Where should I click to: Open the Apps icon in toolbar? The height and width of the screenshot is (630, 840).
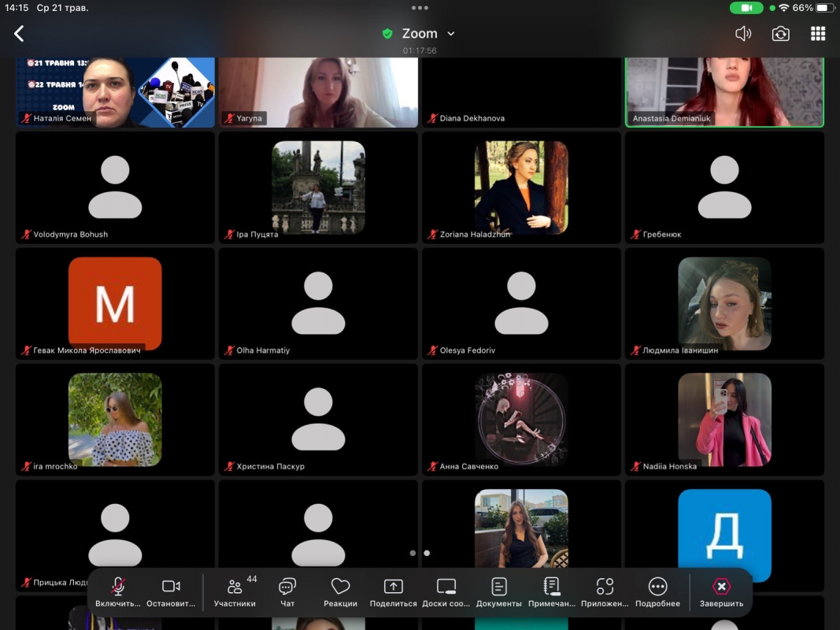[605, 592]
